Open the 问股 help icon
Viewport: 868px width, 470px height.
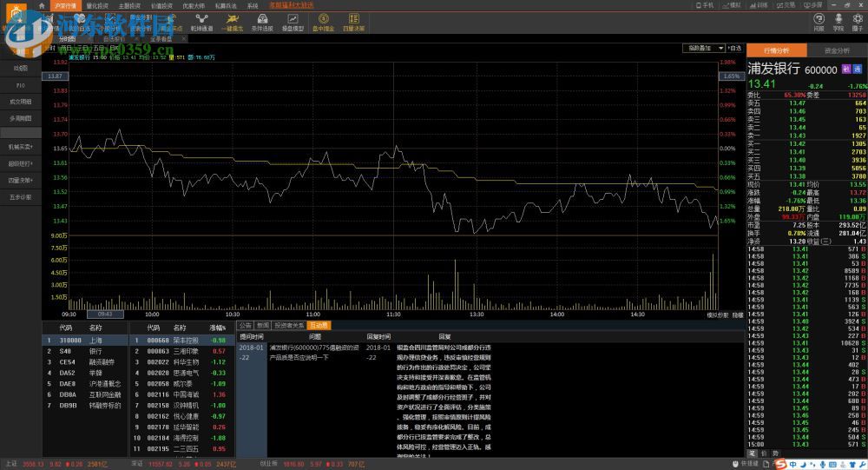coord(819,23)
